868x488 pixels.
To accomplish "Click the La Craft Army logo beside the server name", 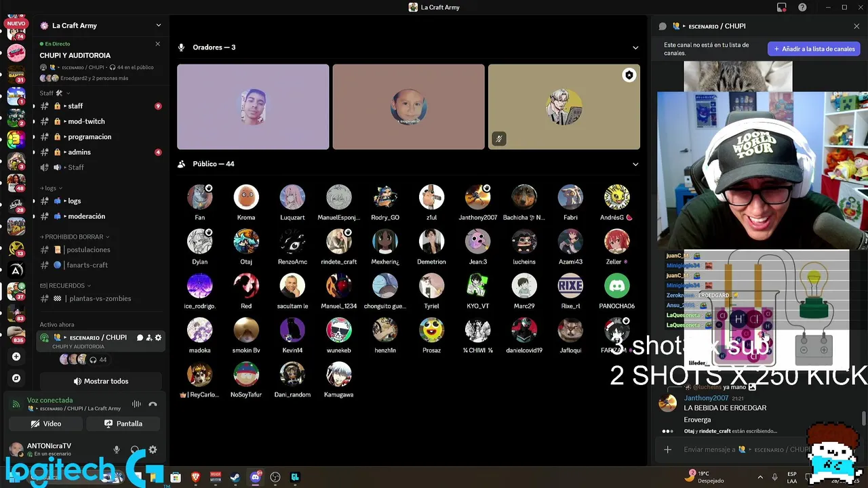I will (45, 26).
